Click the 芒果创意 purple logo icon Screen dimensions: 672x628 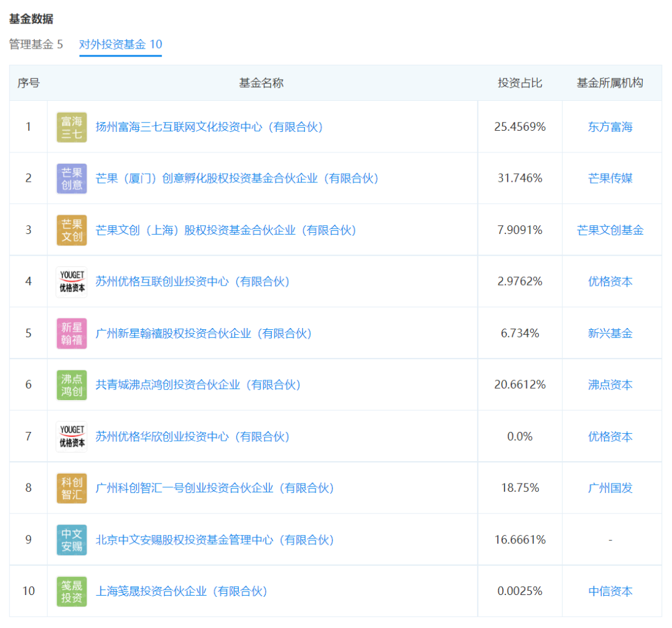pyautogui.click(x=72, y=179)
